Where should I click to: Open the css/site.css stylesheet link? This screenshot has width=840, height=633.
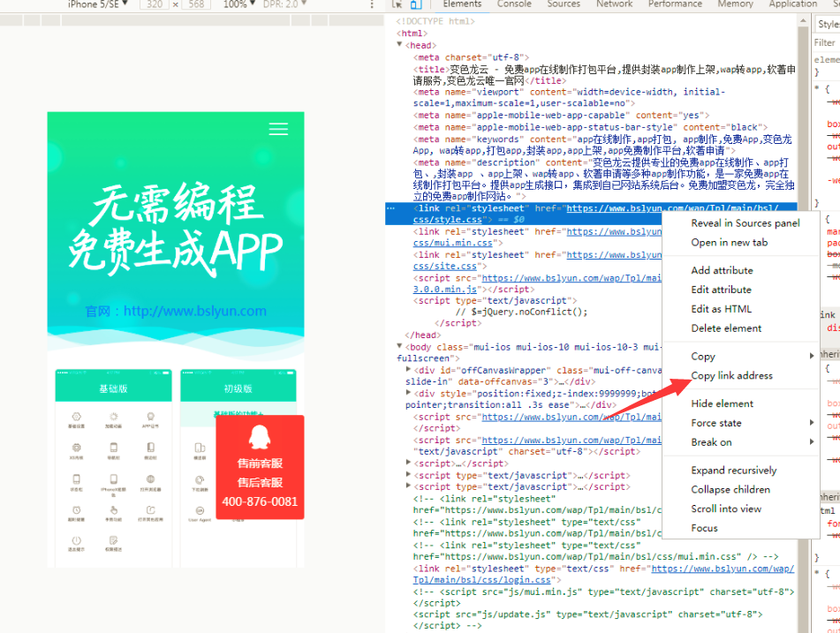coord(444,266)
